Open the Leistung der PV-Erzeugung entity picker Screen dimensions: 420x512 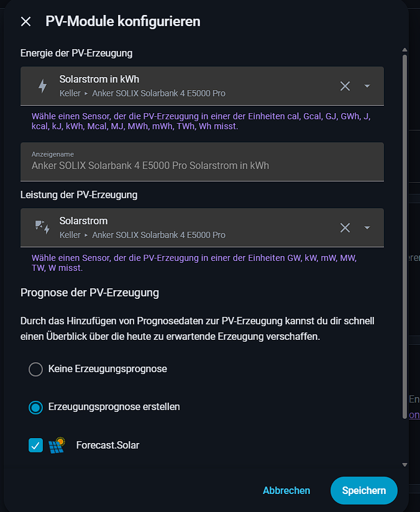click(x=202, y=227)
